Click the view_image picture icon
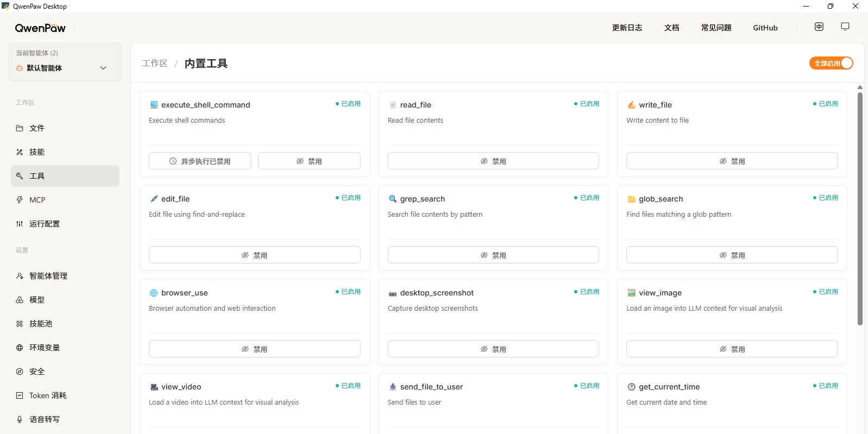The width and height of the screenshot is (868, 434). click(x=632, y=293)
